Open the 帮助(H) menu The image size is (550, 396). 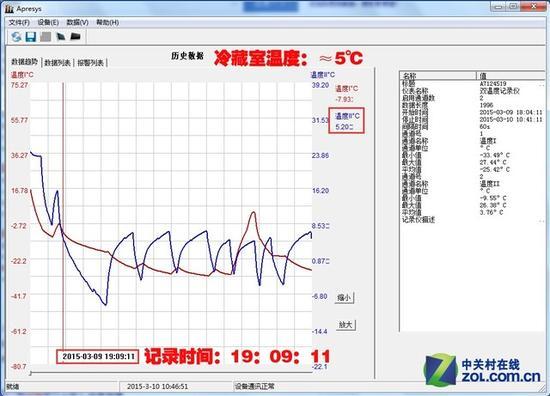click(107, 22)
